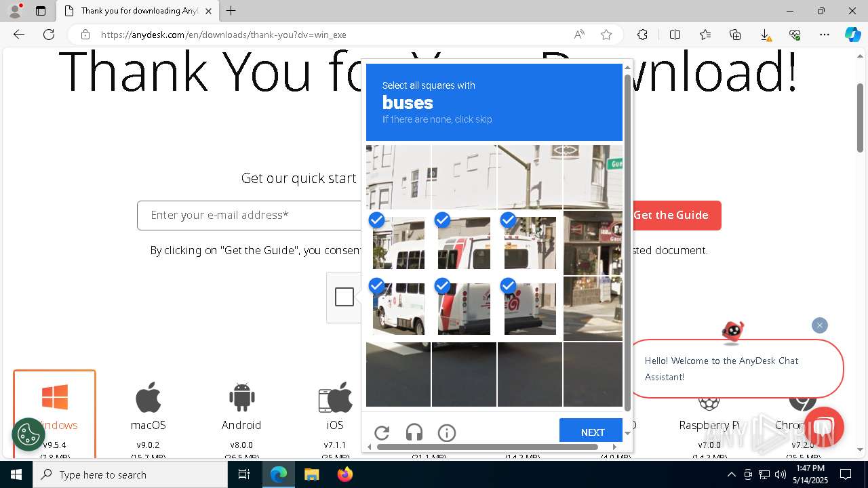Image resolution: width=868 pixels, height=488 pixels.
Task: Tick the empty checkbox under email field
Action: tap(344, 297)
